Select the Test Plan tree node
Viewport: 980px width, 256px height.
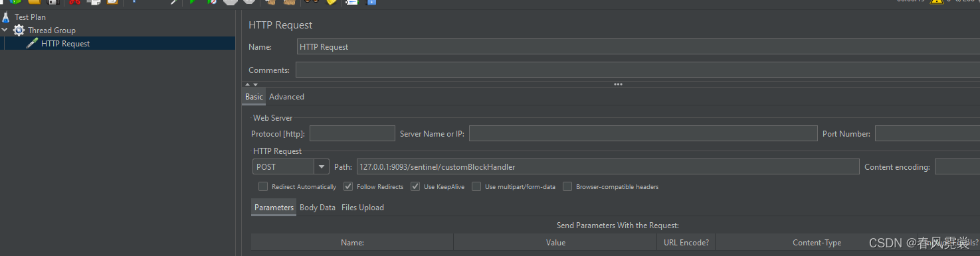click(30, 17)
